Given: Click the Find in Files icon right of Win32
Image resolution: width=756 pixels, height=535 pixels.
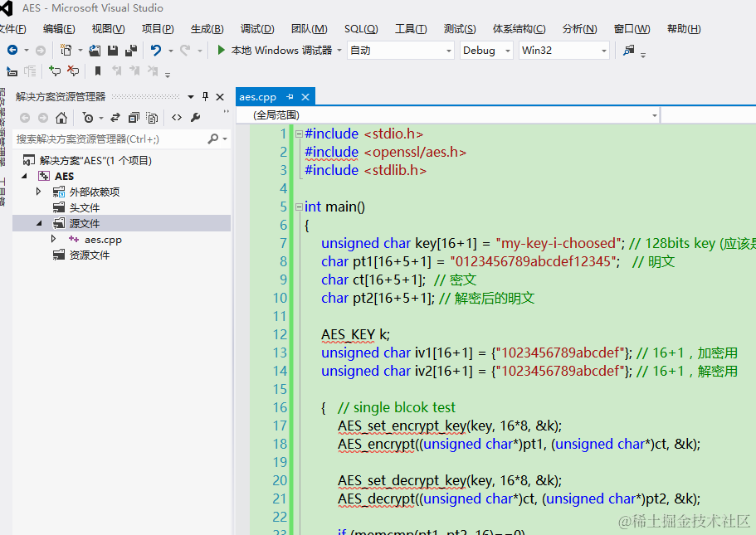Looking at the screenshot, I should tap(629, 50).
